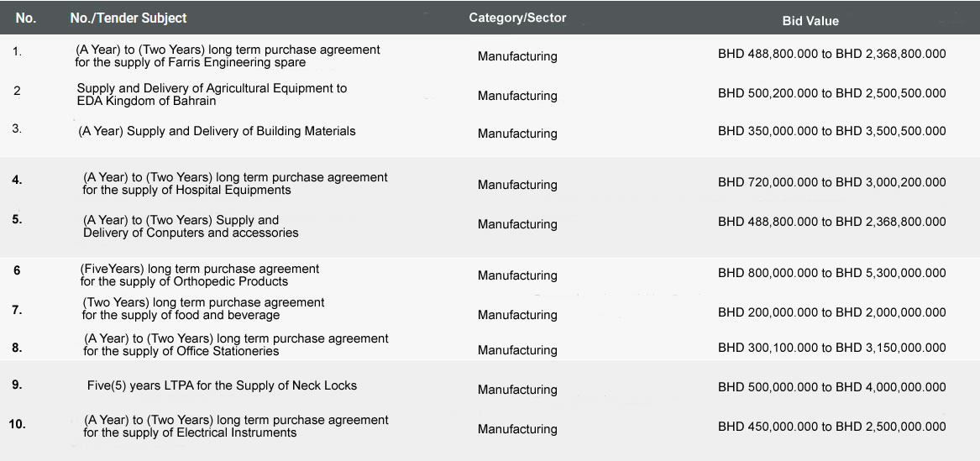Open the Electrical Instruments tender
The width and height of the screenshot is (980, 461).
point(236,426)
